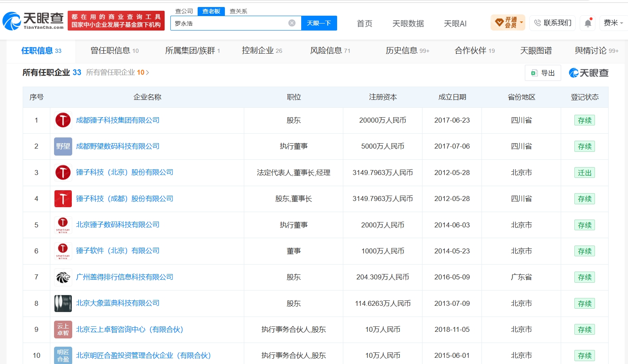
Task: Click the logo of 锤子科技（北京）股份有限公司
Action: pyautogui.click(x=63, y=173)
